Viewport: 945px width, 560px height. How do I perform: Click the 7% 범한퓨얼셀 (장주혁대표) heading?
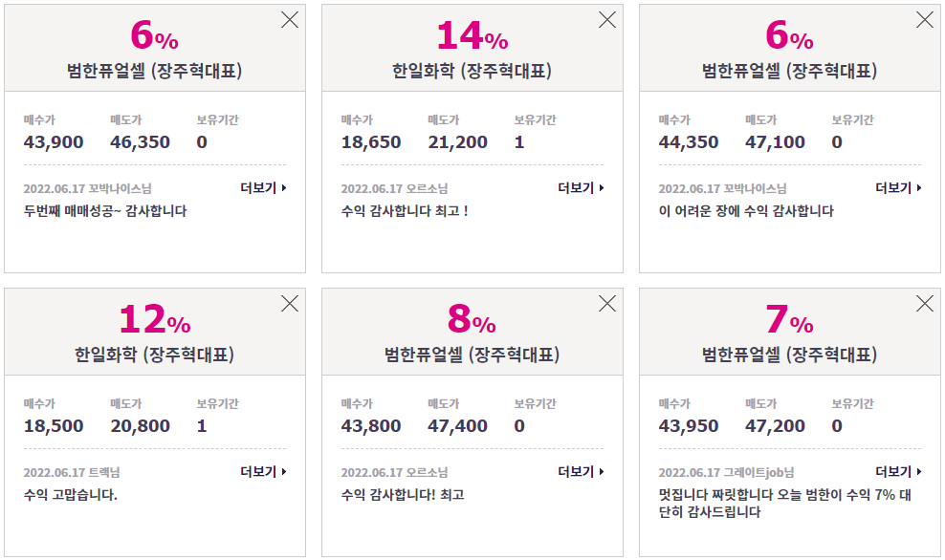pyautogui.click(x=789, y=355)
